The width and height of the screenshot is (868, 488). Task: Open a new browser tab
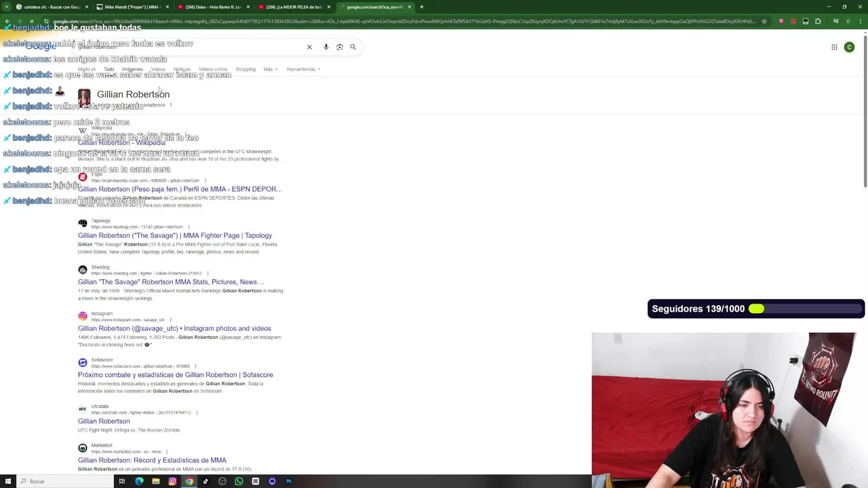[422, 7]
